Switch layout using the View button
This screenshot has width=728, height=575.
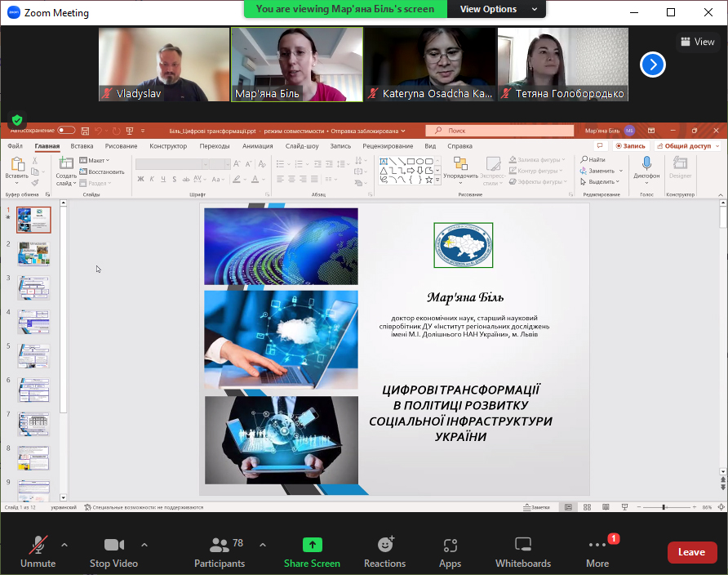pyautogui.click(x=696, y=42)
